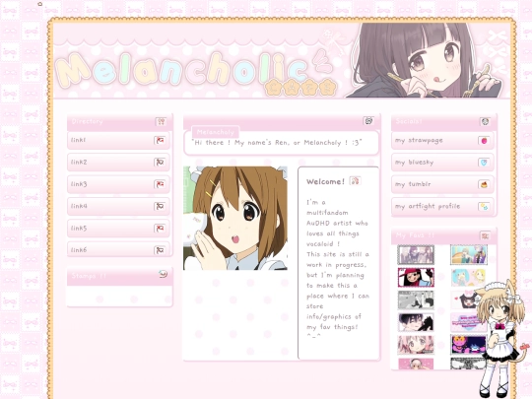Open first stamp in My Favs right column
The height and width of the screenshot is (399, 532).
469,255
